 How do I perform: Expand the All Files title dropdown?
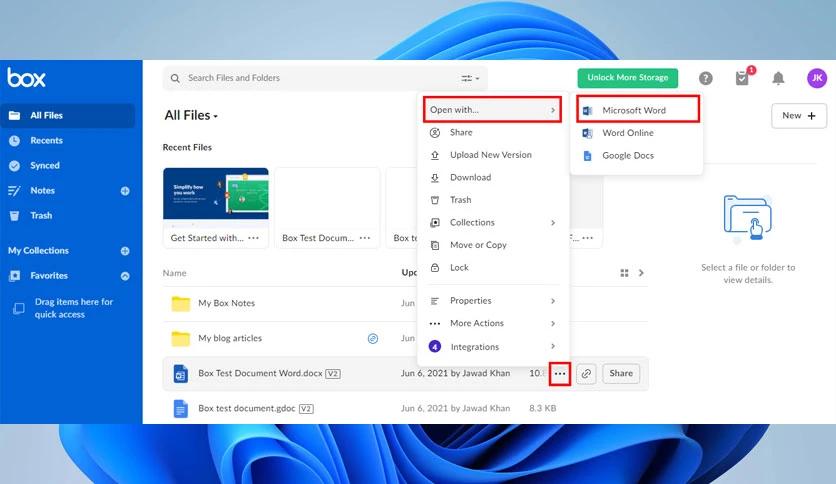point(191,115)
